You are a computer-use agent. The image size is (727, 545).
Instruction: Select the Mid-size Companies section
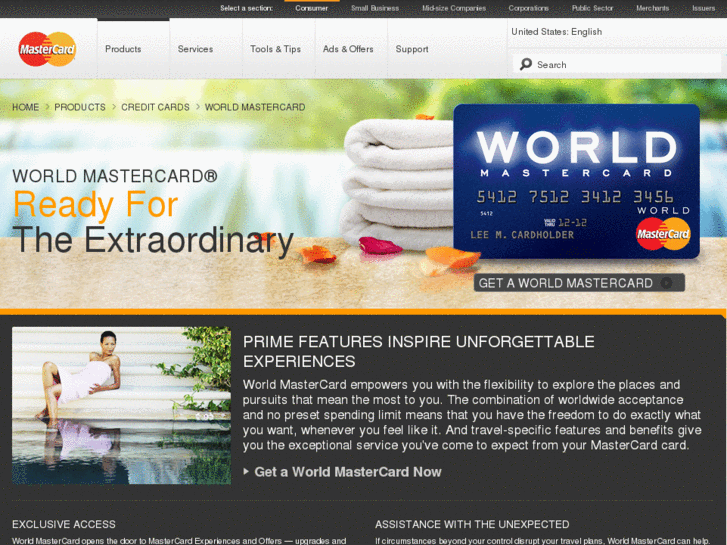pos(454,8)
